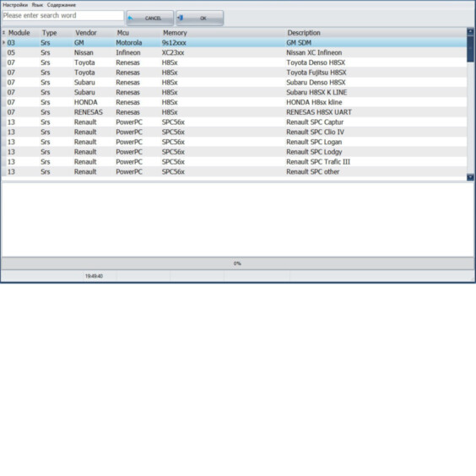Sort by the Description column header

(x=304, y=33)
